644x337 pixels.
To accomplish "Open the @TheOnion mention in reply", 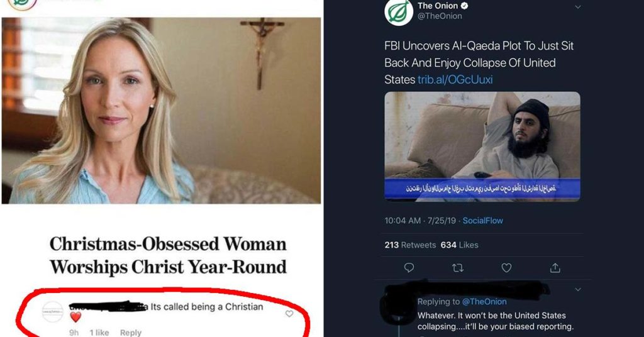I will pos(484,302).
